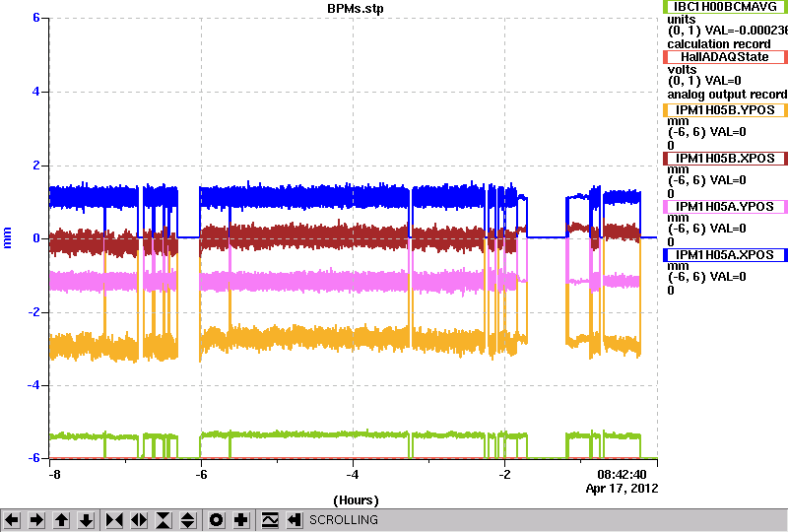This screenshot has height=532, width=788.
Task: Click the plus toolbar icon
Action: pos(241,519)
